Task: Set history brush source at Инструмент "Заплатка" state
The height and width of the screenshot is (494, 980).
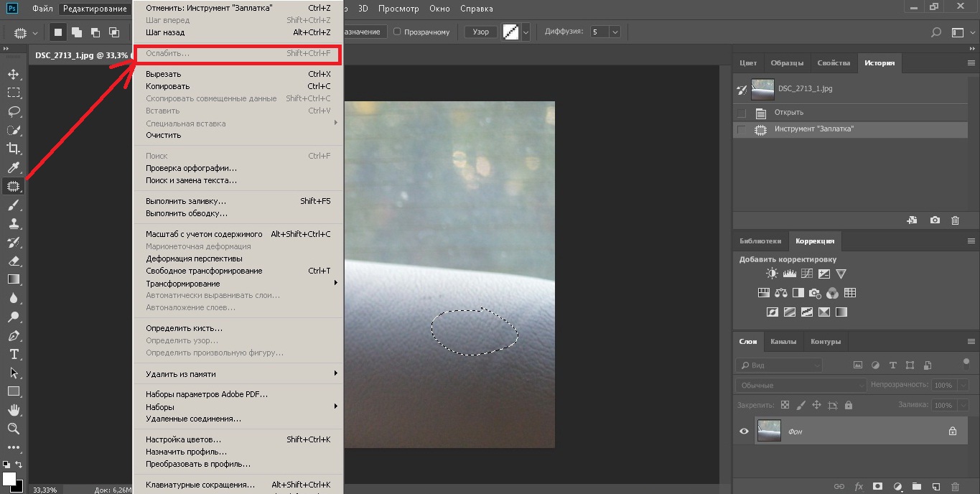Action: 742,130
